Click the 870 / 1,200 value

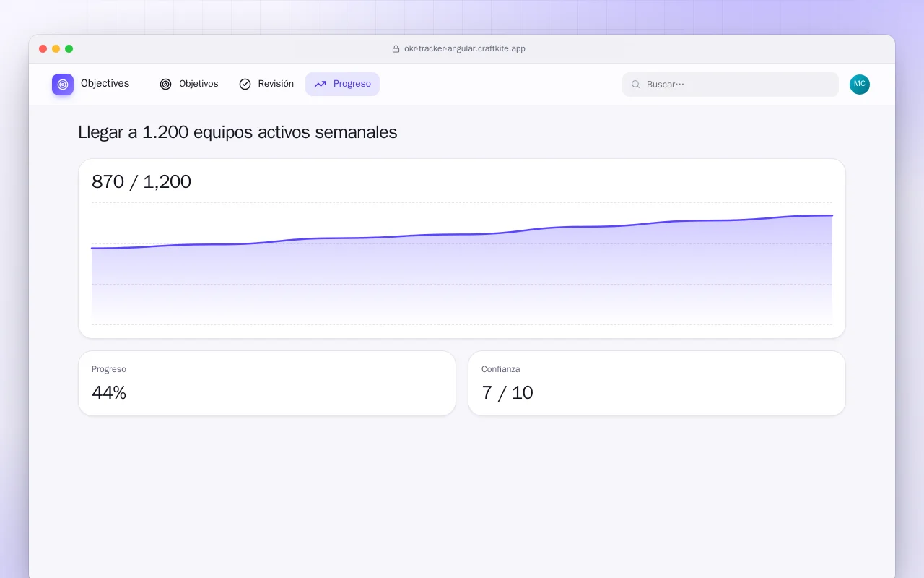[141, 181]
